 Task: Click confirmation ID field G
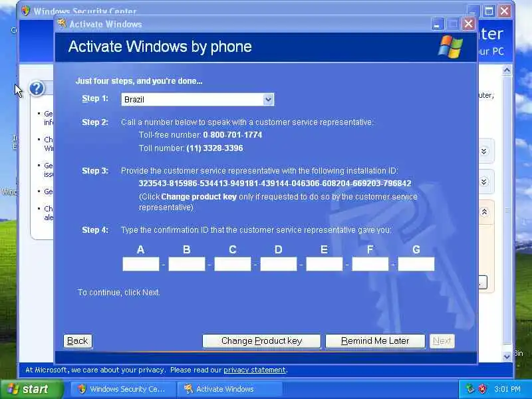pyautogui.click(x=416, y=264)
